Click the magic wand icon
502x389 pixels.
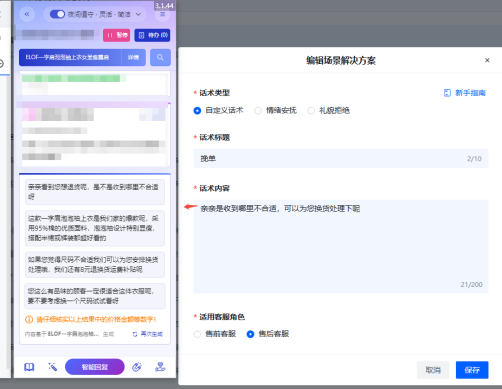point(53,367)
